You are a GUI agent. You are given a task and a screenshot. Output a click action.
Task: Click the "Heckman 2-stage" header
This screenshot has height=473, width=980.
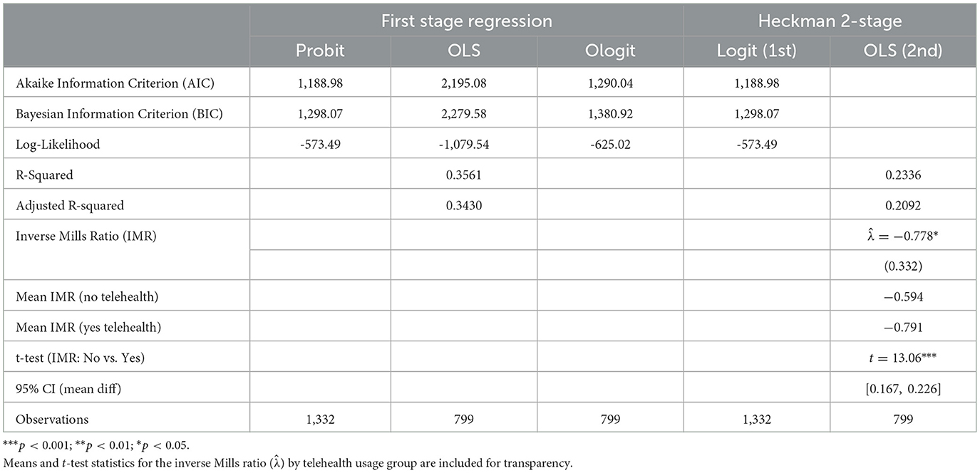tap(830, 21)
